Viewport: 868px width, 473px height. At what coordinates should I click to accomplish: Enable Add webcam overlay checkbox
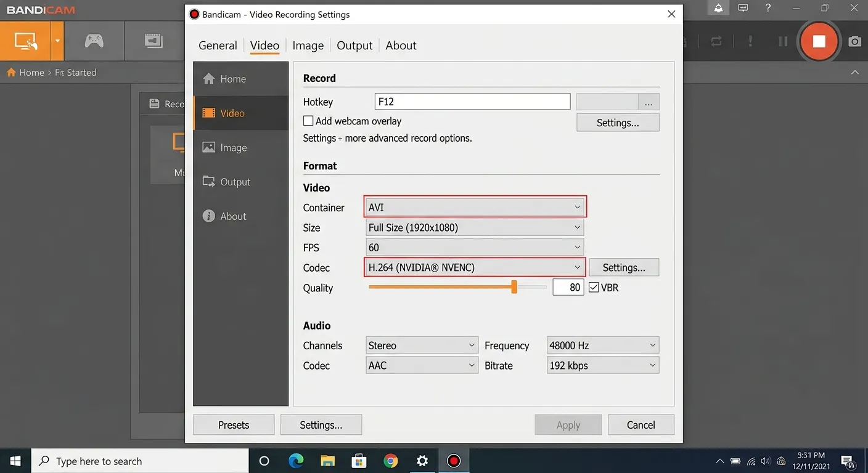tap(308, 121)
